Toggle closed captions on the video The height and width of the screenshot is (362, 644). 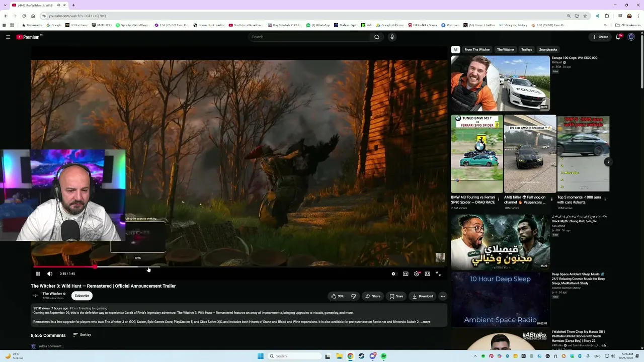click(406, 274)
